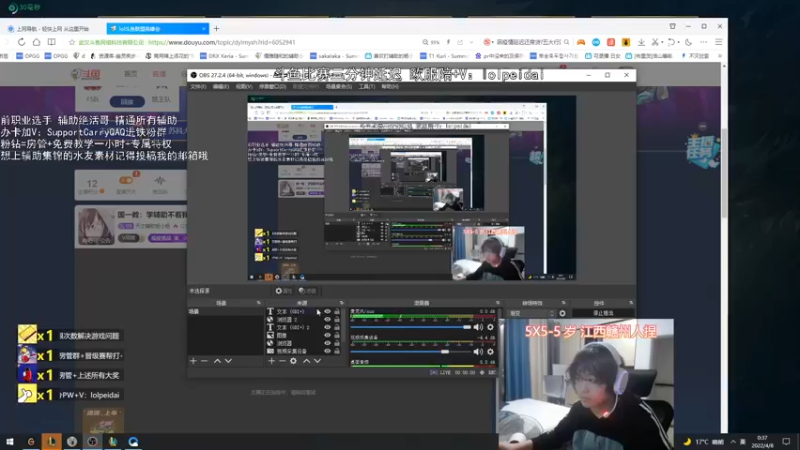Adjust 视频采集设备 volume slider
This screenshot has width=800, height=450.
click(x=411, y=352)
